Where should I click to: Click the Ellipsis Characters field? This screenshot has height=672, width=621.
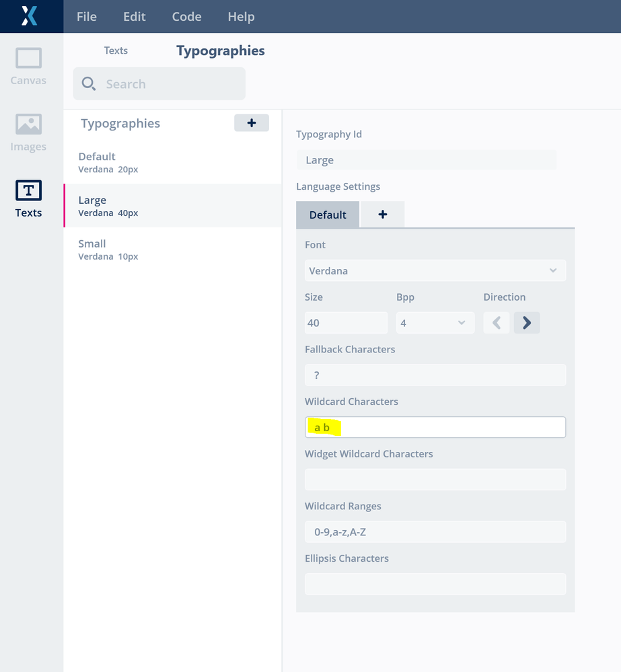pos(435,584)
